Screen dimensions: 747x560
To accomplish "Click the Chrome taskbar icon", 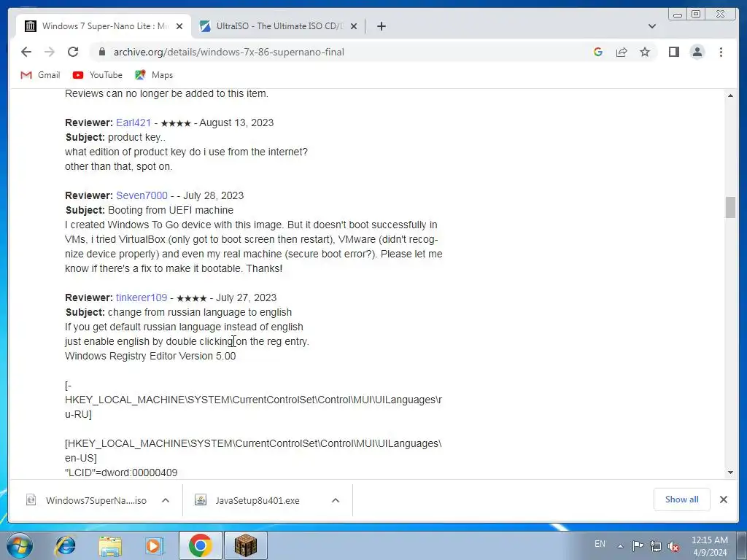I will 200,545.
